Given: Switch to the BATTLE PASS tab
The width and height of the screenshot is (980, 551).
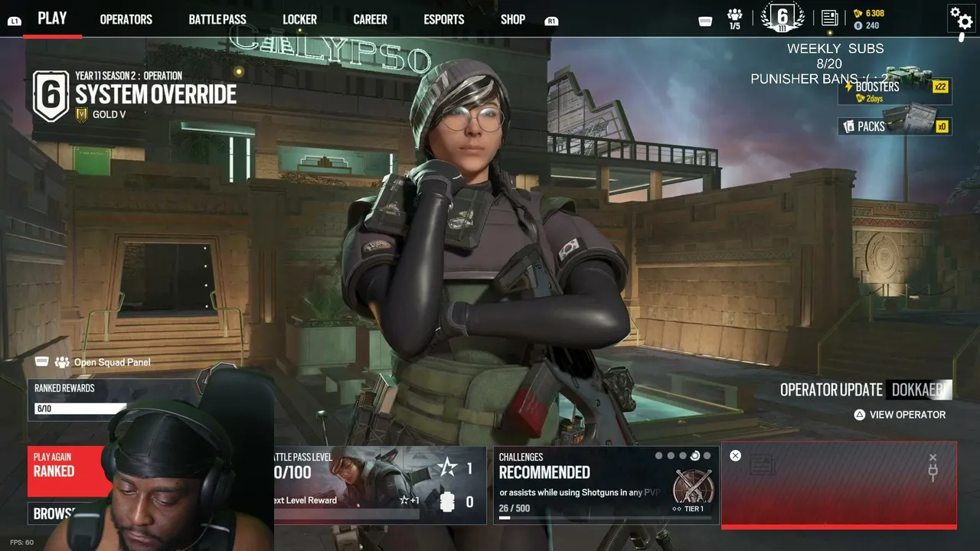Looking at the screenshot, I should (x=217, y=20).
